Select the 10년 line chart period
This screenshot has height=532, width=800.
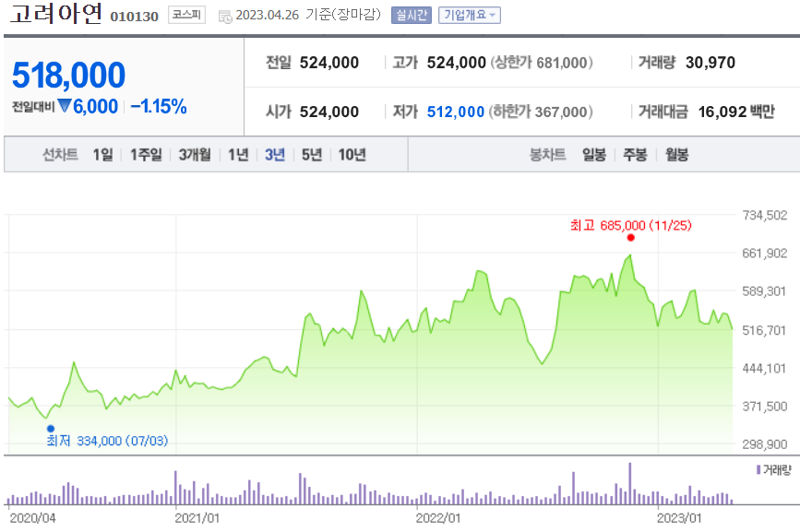(x=352, y=154)
